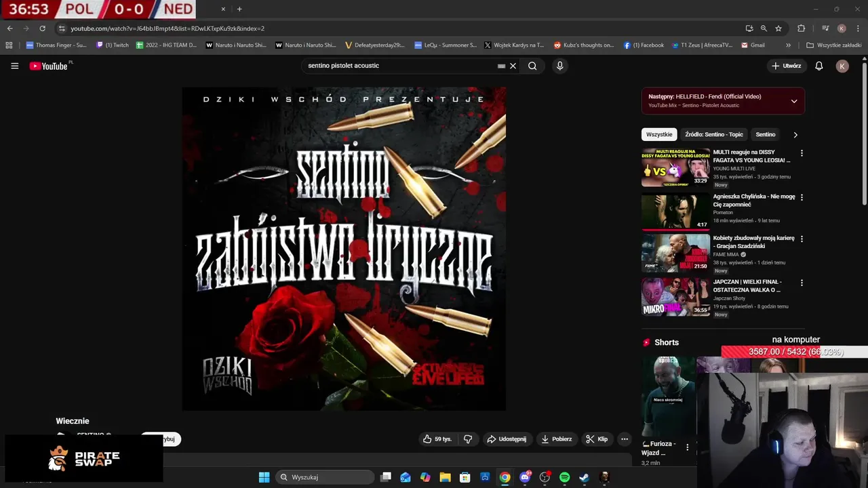This screenshot has width=868, height=488.
Task: Go back with browser back arrow
Action: [9, 28]
